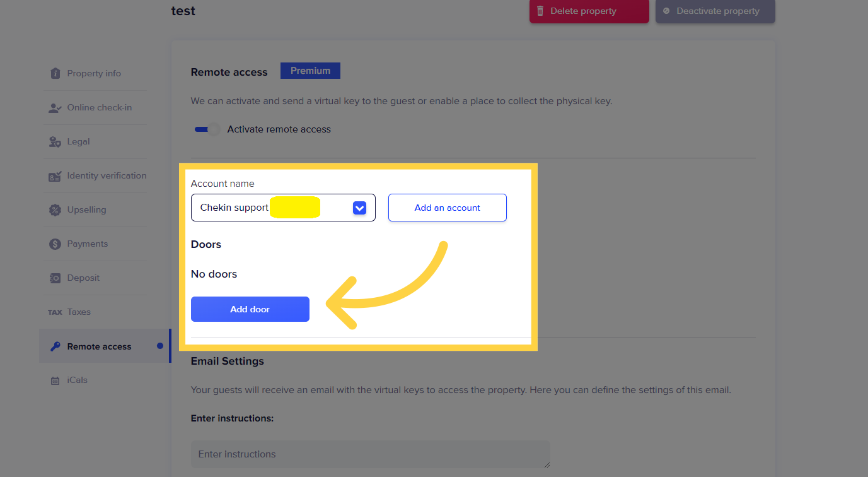Click the Enter instructions text field
868x477 pixels.
[370, 454]
